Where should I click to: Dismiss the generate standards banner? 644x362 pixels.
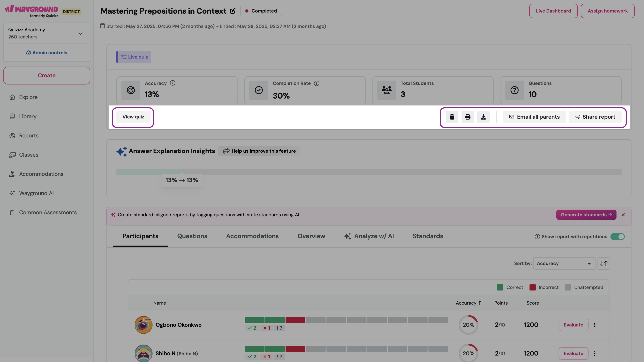(623, 215)
